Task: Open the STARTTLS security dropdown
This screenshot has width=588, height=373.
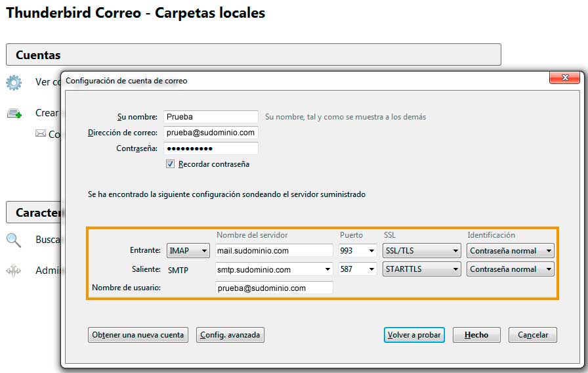Action: tap(421, 269)
